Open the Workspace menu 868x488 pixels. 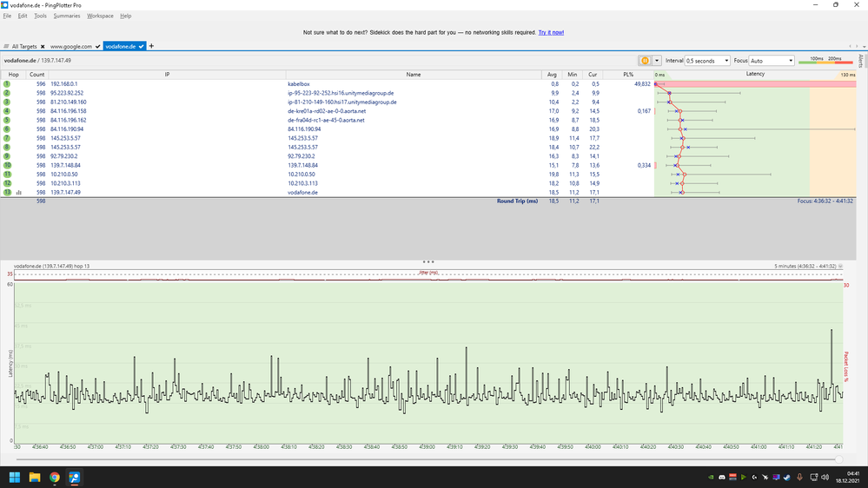(100, 16)
